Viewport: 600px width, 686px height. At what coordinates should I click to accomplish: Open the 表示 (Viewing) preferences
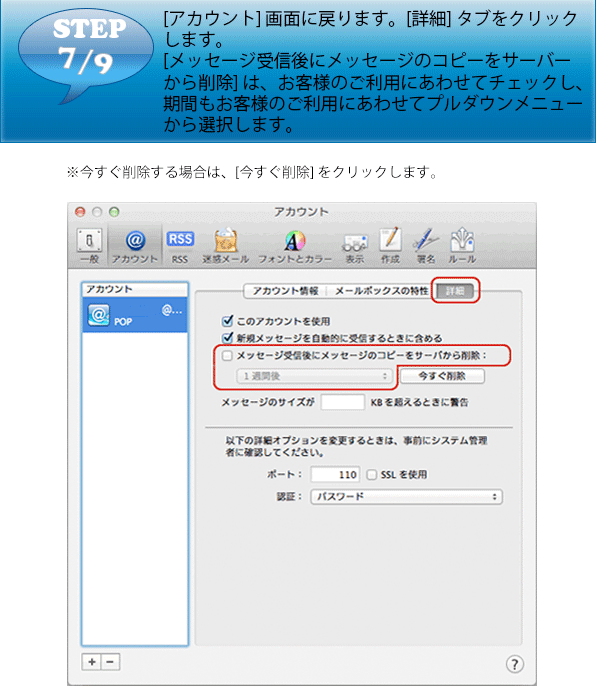(x=354, y=246)
